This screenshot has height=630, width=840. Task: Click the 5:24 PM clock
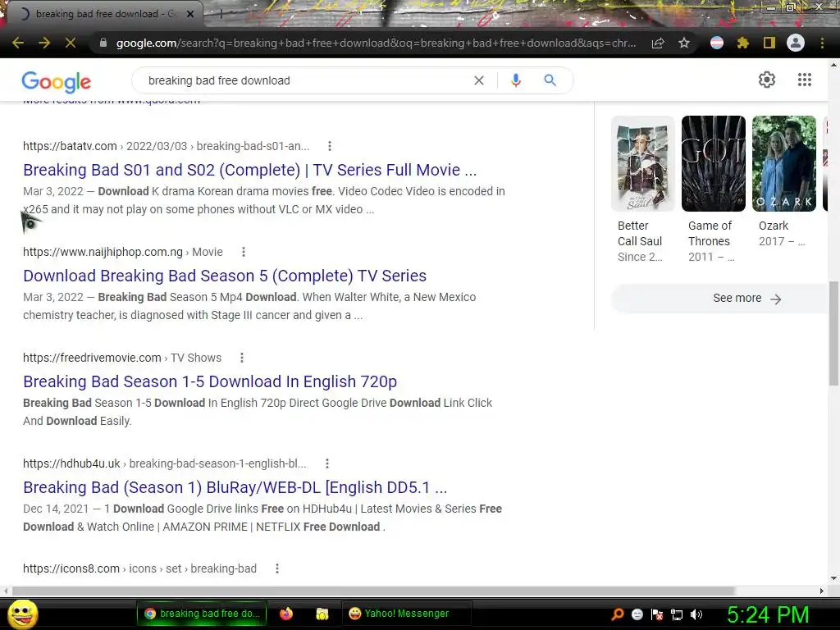pyautogui.click(x=768, y=614)
